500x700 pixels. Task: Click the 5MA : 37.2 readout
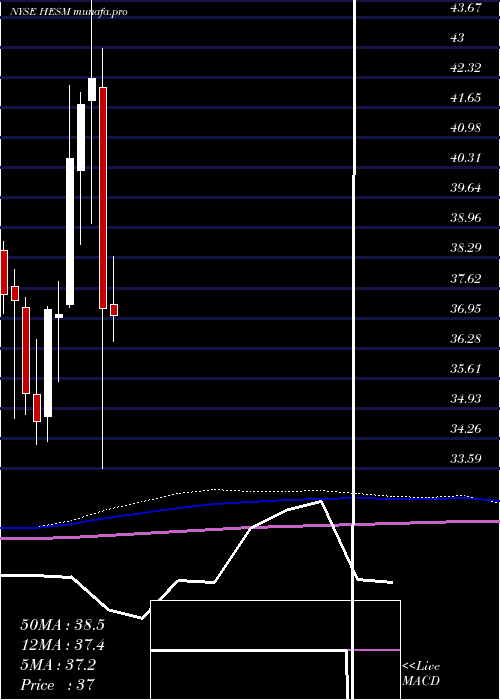pyautogui.click(x=58, y=665)
